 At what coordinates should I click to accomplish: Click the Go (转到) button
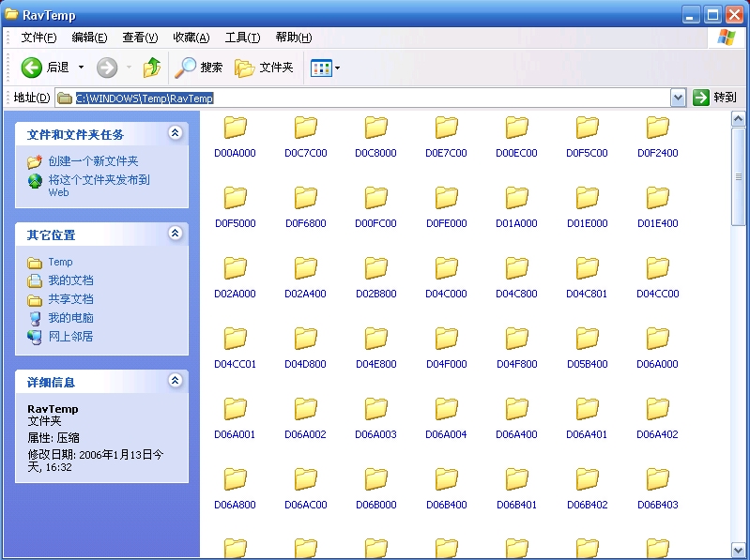point(714,98)
